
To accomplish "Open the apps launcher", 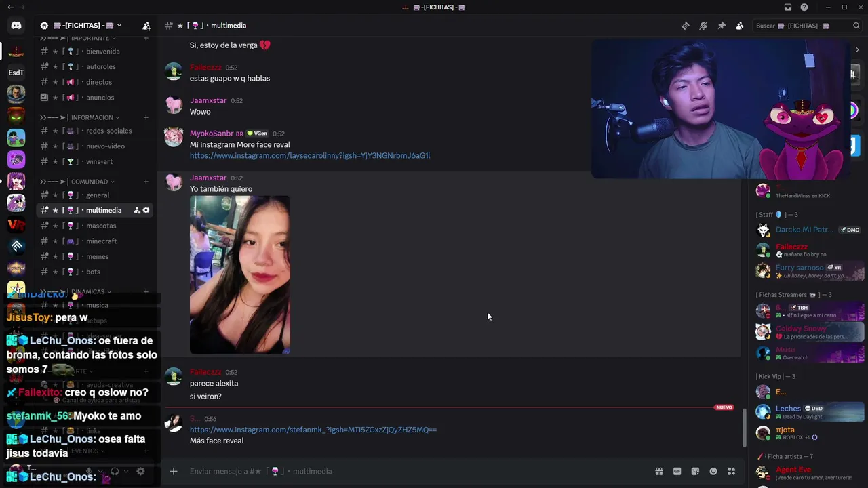I will coord(732,471).
